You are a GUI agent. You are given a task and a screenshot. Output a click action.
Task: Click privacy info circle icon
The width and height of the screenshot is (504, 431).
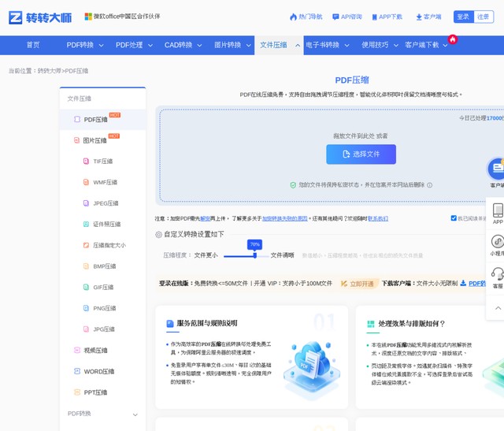[x=430, y=185]
